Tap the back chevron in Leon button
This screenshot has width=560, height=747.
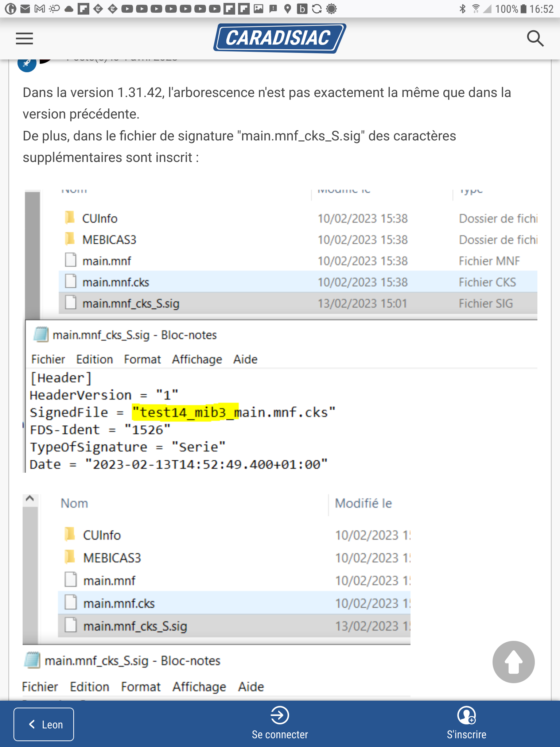tap(32, 724)
